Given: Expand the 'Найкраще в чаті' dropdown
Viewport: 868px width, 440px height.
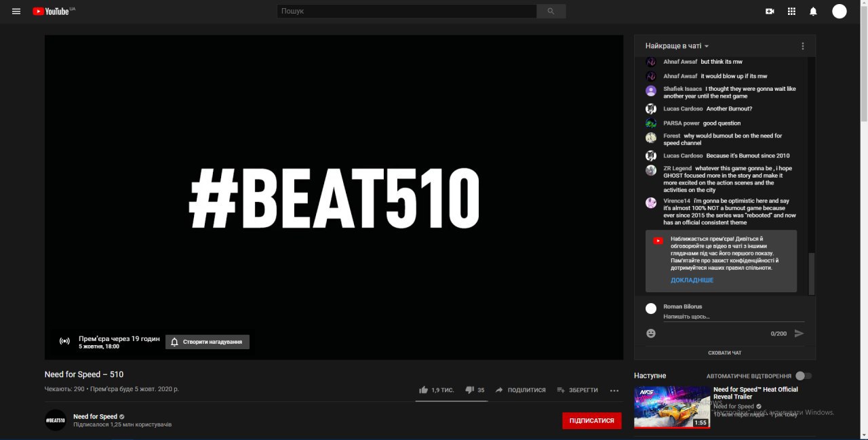Looking at the screenshot, I should pyautogui.click(x=677, y=46).
